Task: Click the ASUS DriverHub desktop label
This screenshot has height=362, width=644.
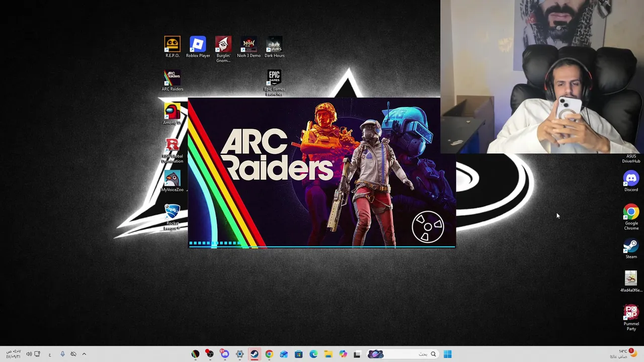Action: pos(631,159)
